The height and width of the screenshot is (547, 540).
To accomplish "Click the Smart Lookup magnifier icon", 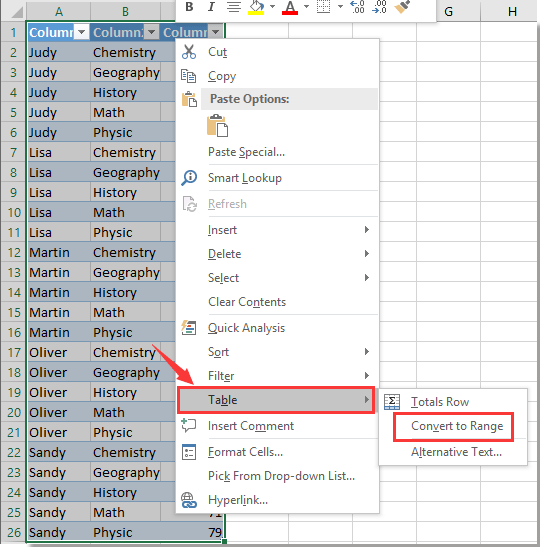I will click(189, 178).
